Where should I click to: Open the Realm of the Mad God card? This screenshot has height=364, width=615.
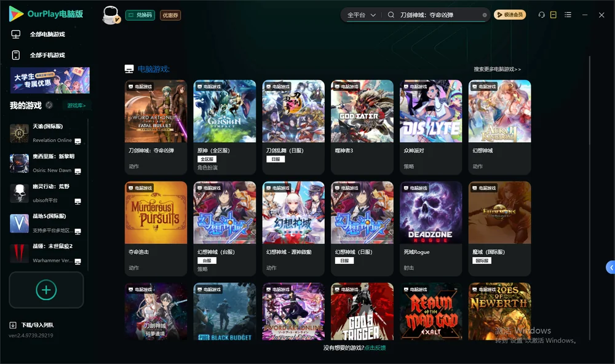coord(430,312)
